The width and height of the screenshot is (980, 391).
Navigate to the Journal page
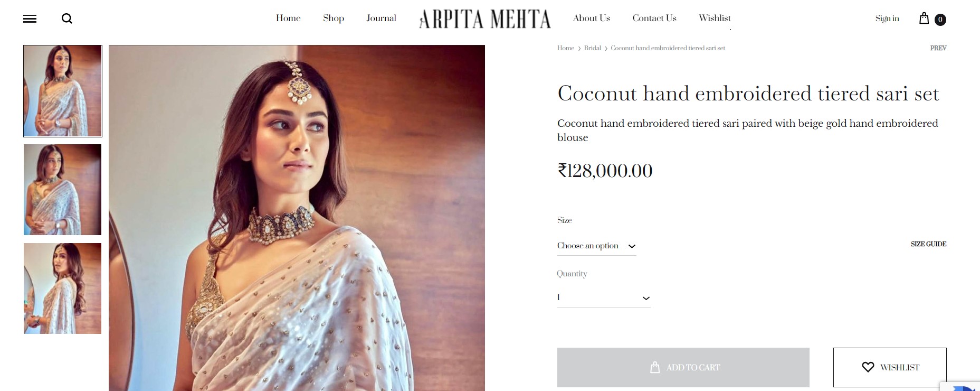tap(381, 18)
